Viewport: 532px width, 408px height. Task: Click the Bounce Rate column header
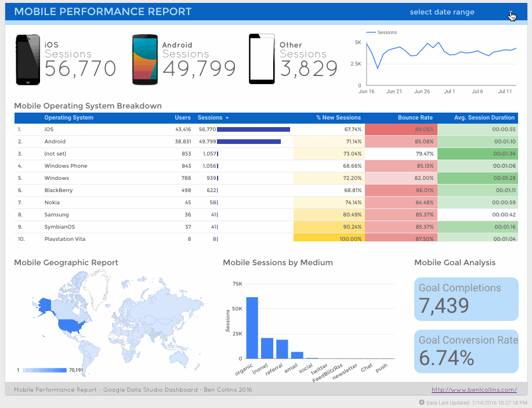click(x=415, y=117)
